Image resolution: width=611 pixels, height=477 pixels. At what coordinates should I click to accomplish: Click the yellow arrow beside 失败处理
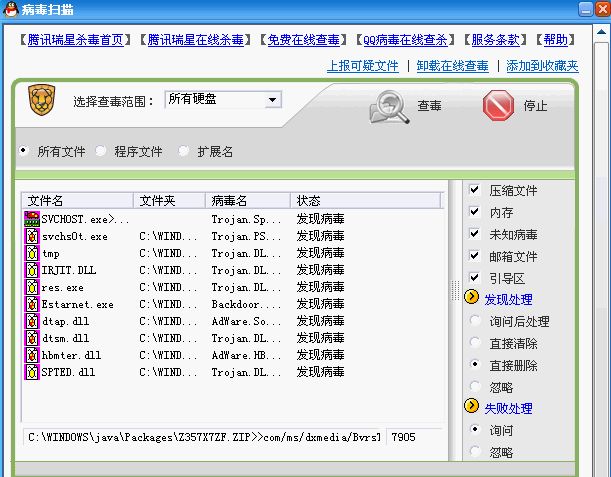tap(473, 408)
